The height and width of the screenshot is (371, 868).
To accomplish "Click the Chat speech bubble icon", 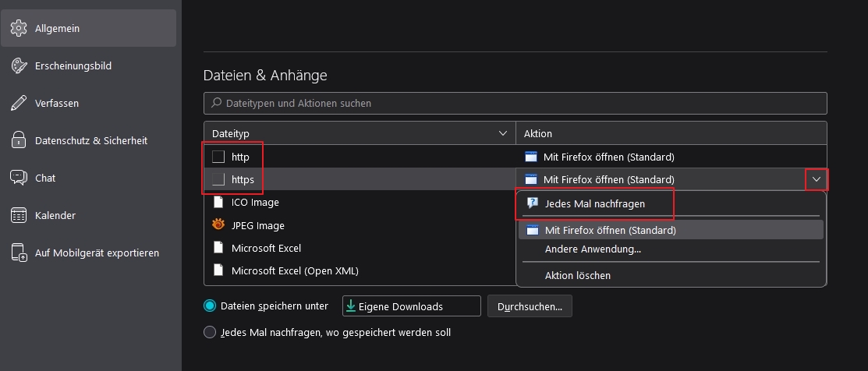I will pyautogui.click(x=19, y=178).
